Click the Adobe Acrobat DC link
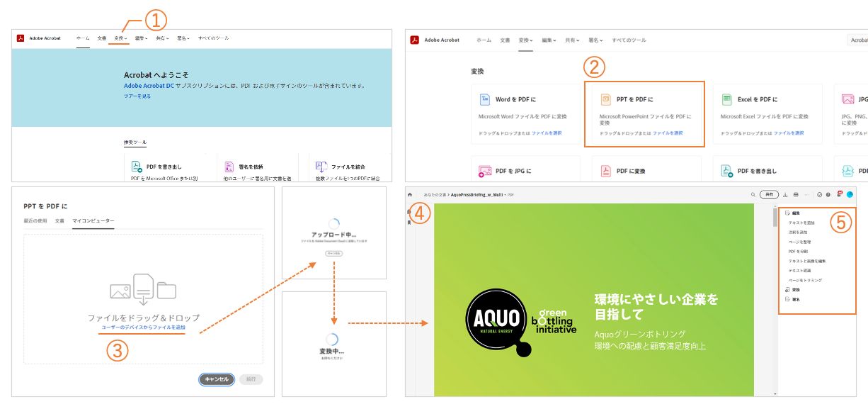This screenshot has width=868, height=409. (x=149, y=86)
